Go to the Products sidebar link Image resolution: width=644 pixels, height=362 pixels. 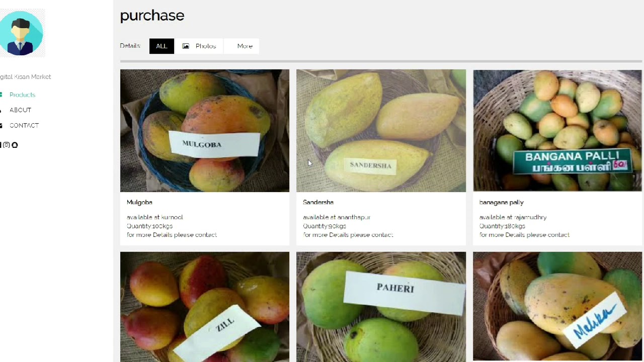[22, 95]
